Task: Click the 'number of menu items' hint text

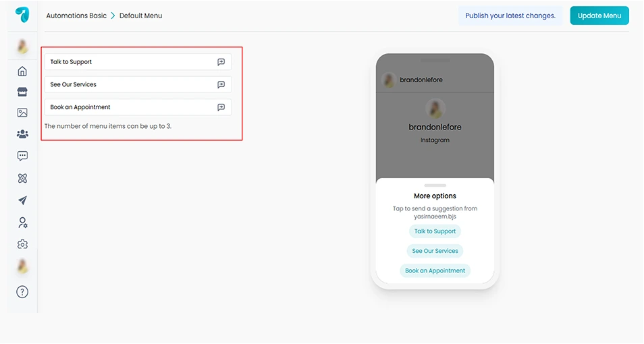Action: coord(108,126)
